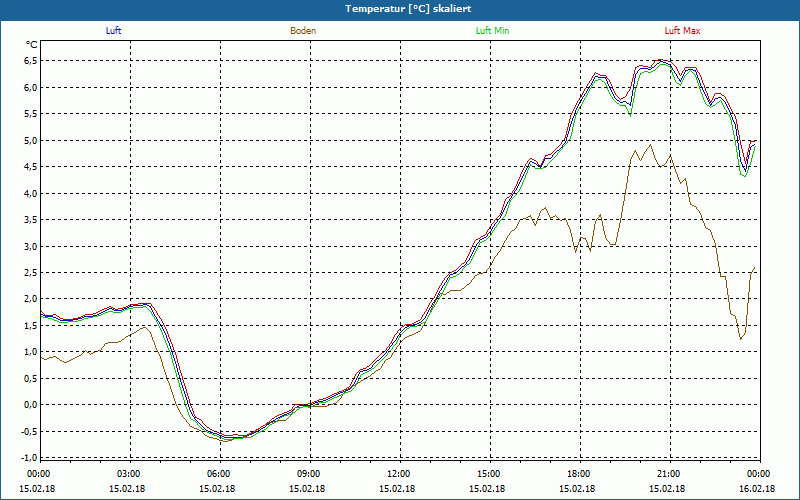Click the '3,5' y-axis value

tap(31, 220)
